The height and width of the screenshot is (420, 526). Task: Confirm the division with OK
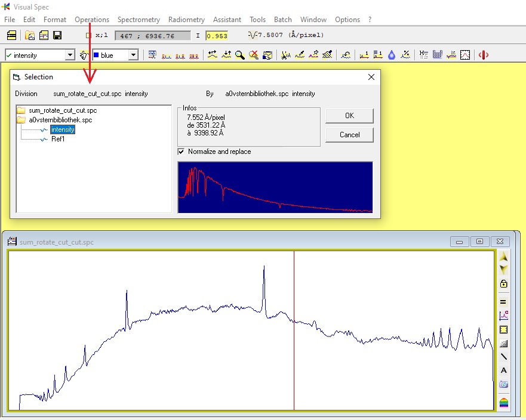tap(349, 116)
